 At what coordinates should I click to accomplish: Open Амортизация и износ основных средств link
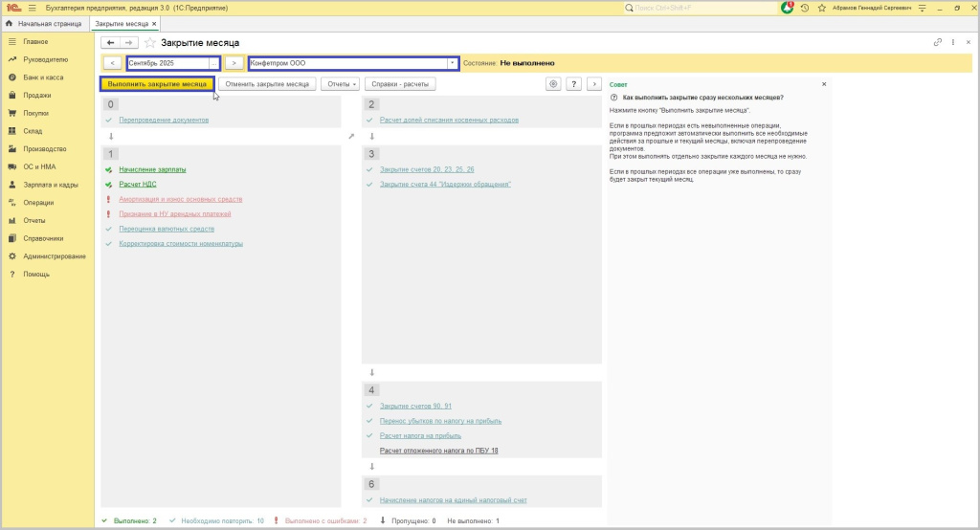pyautogui.click(x=180, y=199)
